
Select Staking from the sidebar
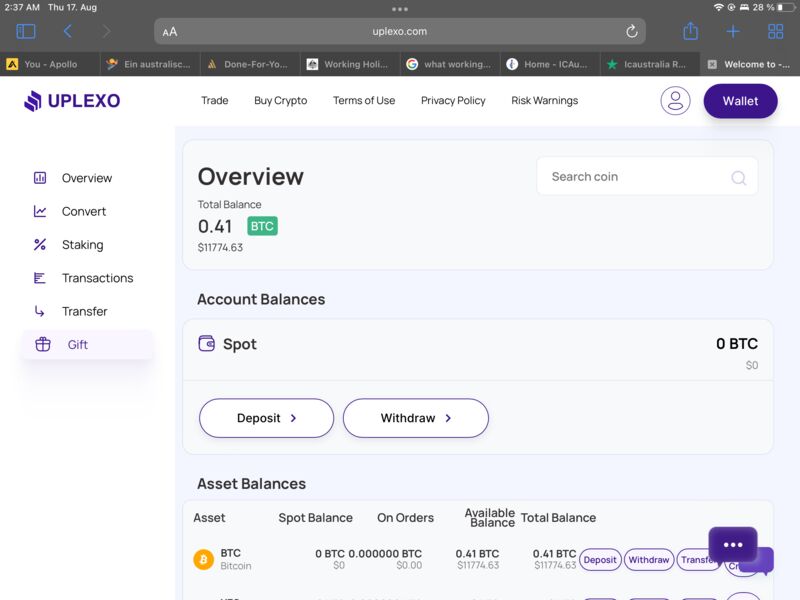(x=82, y=245)
